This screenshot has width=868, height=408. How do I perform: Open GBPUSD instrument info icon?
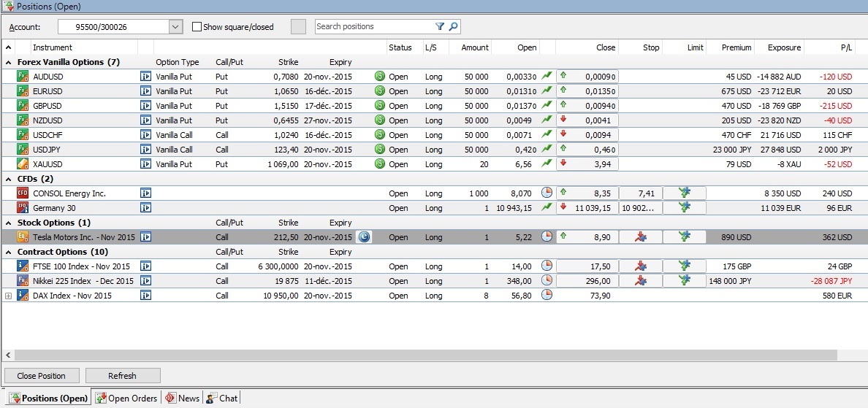point(145,106)
